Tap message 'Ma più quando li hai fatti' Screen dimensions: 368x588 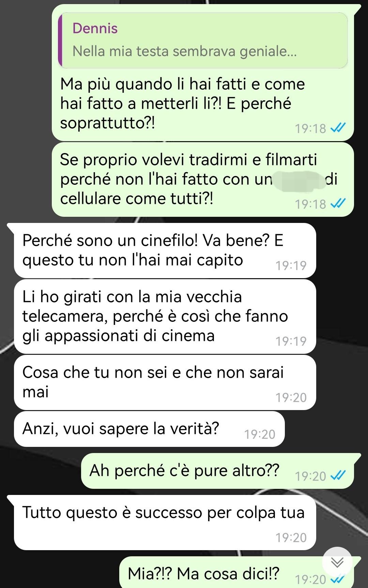coord(203,73)
